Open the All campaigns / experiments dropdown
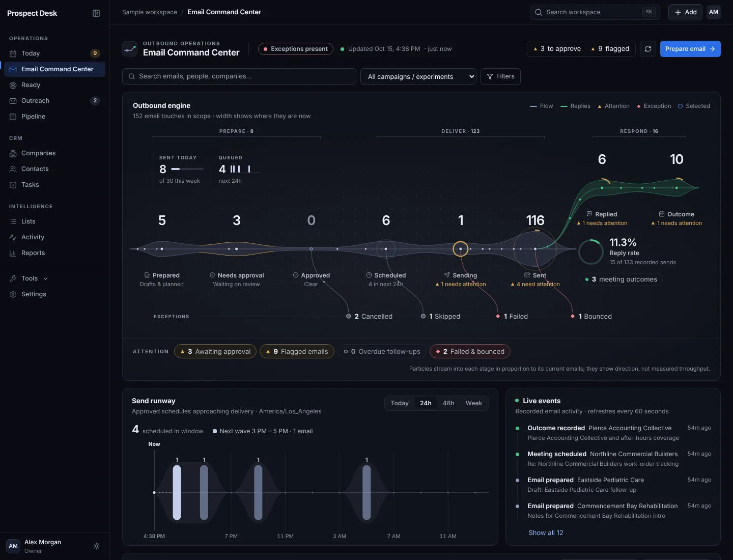 point(418,76)
